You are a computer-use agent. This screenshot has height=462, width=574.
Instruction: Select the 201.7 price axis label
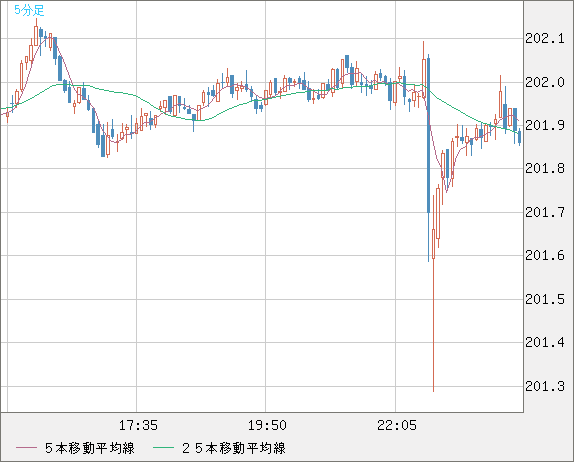pos(545,212)
